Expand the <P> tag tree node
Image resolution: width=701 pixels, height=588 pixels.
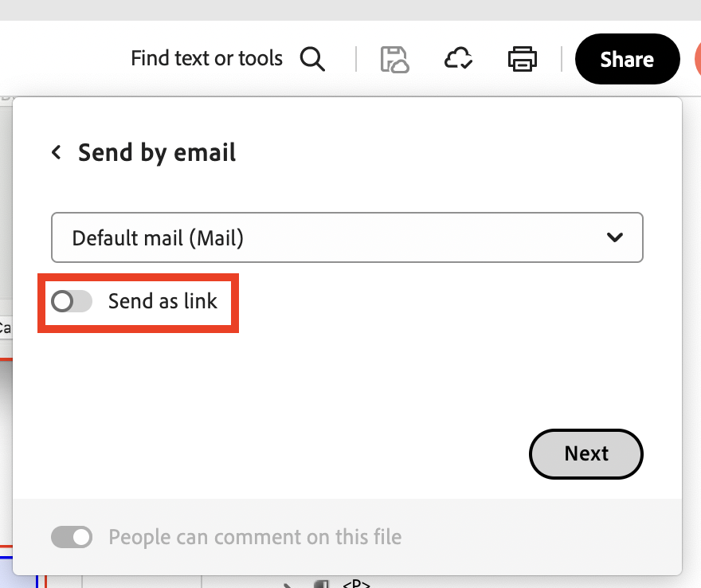288,585
